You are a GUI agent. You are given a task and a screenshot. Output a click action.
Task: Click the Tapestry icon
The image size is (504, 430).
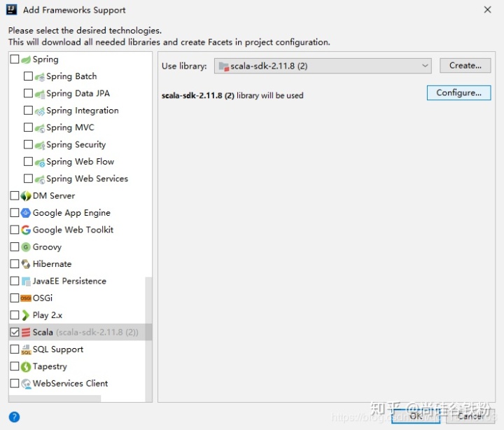[26, 366]
